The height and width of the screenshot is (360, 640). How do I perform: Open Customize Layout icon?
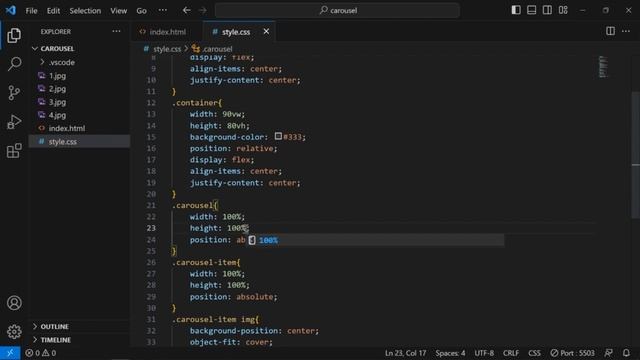point(563,10)
